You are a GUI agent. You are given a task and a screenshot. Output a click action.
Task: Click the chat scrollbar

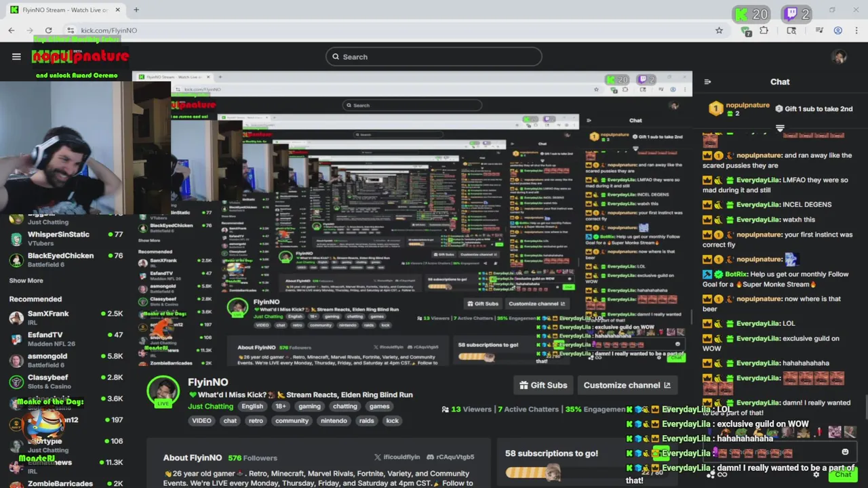pyautogui.click(x=865, y=408)
